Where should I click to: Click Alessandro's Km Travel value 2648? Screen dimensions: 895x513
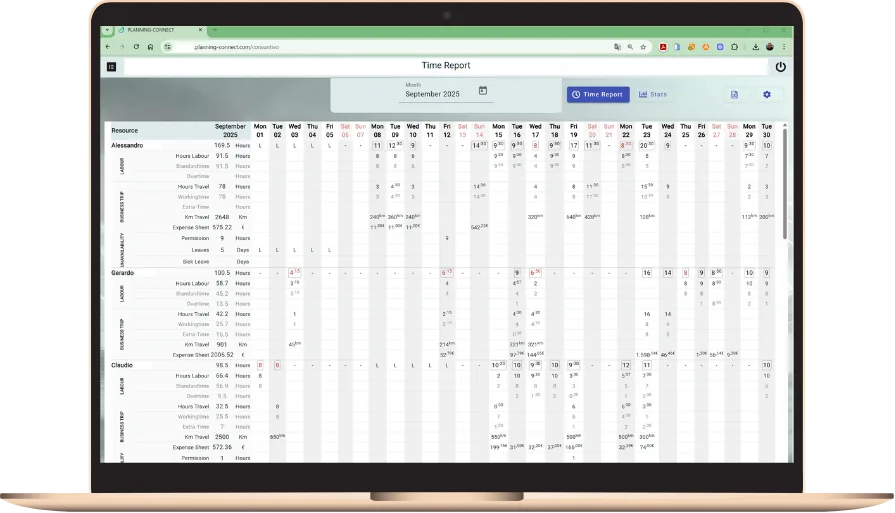pos(222,217)
